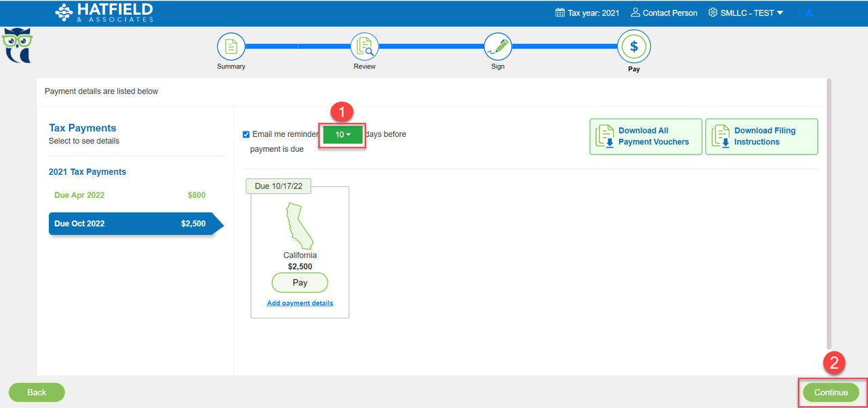
Task: Open the Add payment details link
Action: pos(300,303)
